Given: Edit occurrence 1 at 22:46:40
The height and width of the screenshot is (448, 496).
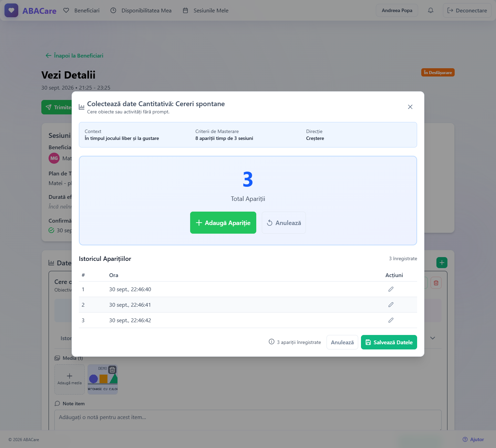Looking at the screenshot, I should pos(391,289).
